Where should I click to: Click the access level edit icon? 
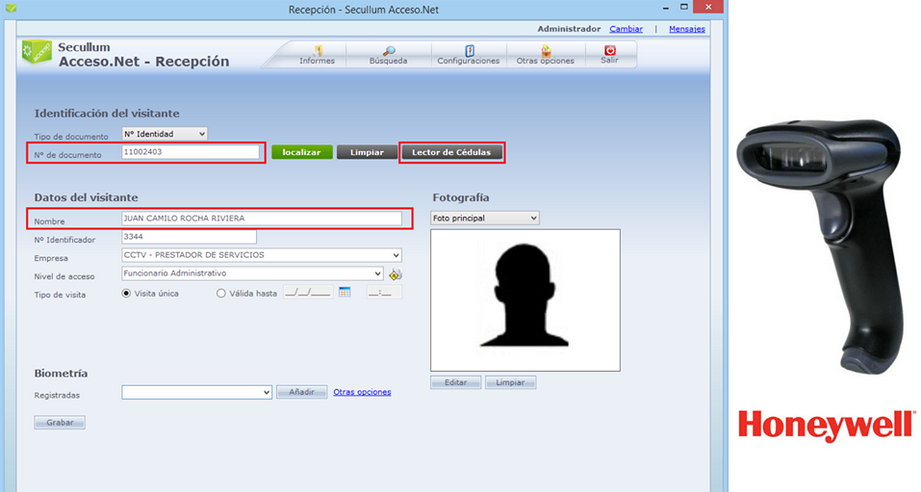[x=395, y=274]
